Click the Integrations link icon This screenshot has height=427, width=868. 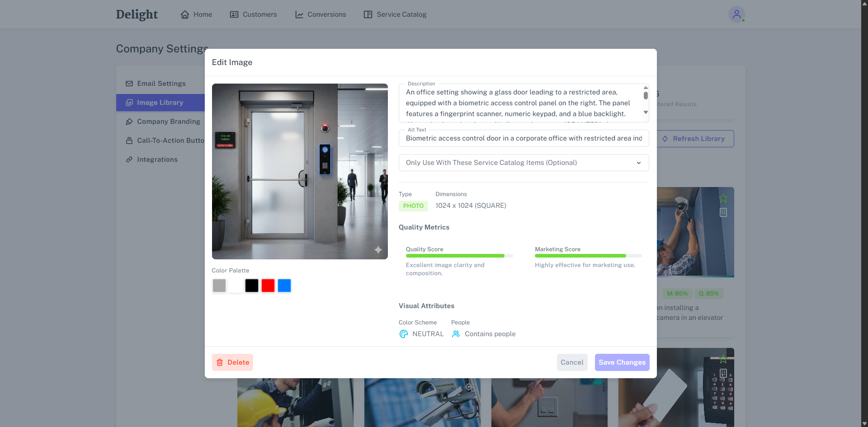(x=129, y=160)
